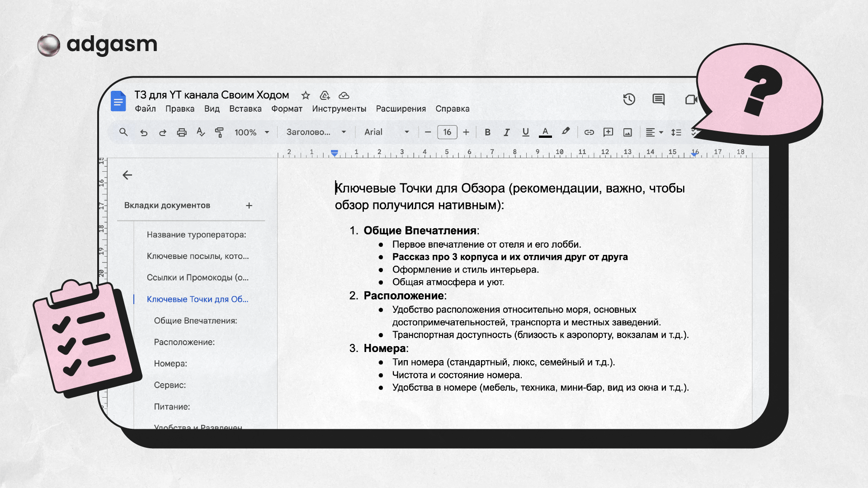Toggle italic formatting

pos(506,132)
